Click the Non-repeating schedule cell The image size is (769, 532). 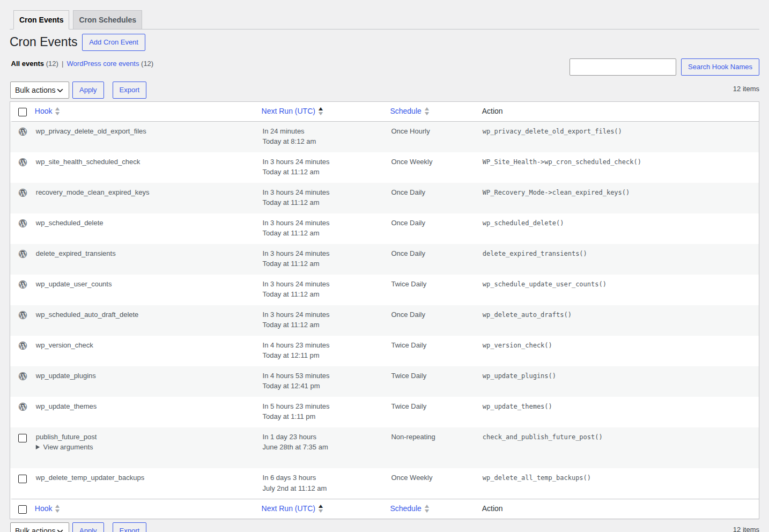point(413,437)
